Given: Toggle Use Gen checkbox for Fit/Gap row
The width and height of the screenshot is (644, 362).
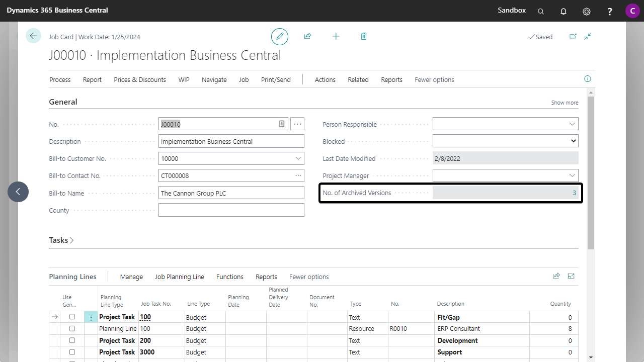Looking at the screenshot, I should click(72, 317).
